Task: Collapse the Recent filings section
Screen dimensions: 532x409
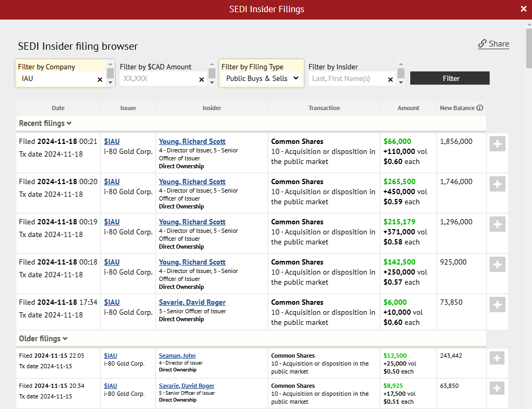Action: tap(45, 123)
